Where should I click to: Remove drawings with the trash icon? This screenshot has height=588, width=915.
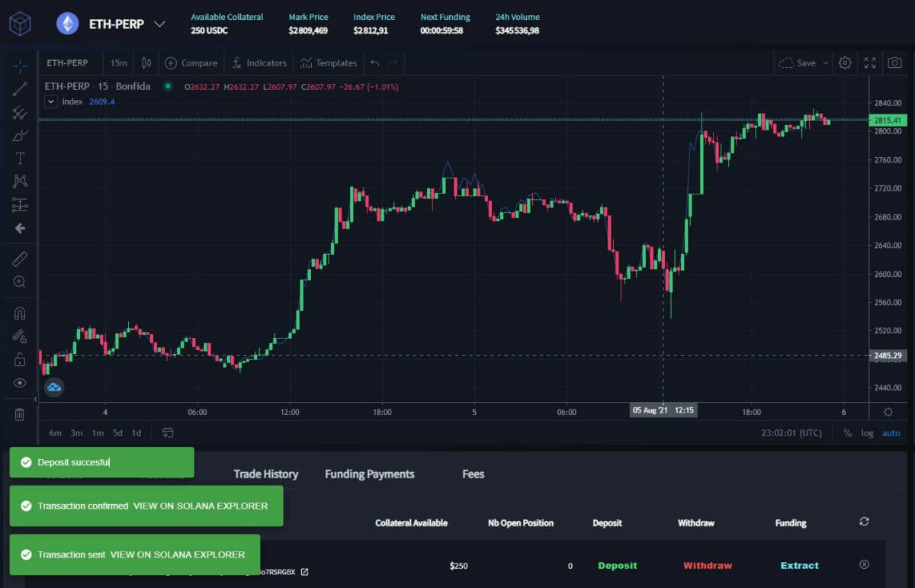[20, 414]
